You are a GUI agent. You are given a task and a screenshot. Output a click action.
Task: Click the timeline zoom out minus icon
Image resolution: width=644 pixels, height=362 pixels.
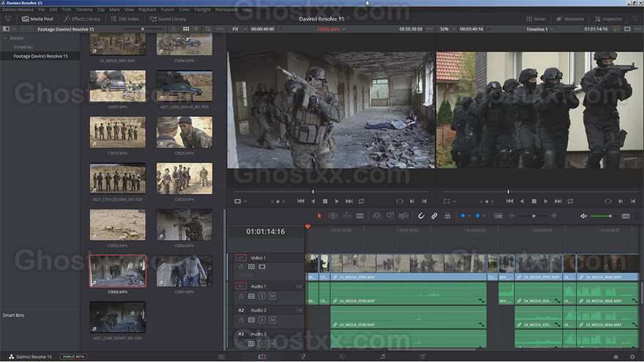coord(512,216)
